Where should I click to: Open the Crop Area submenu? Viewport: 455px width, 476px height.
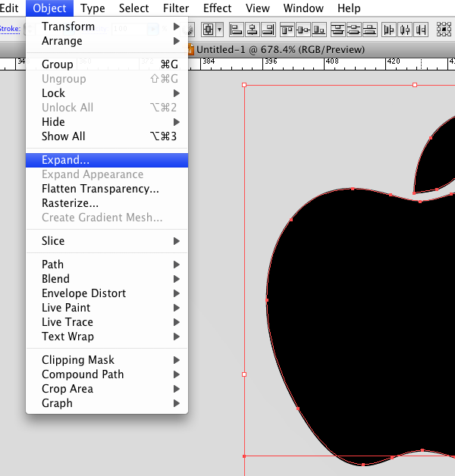(x=107, y=389)
